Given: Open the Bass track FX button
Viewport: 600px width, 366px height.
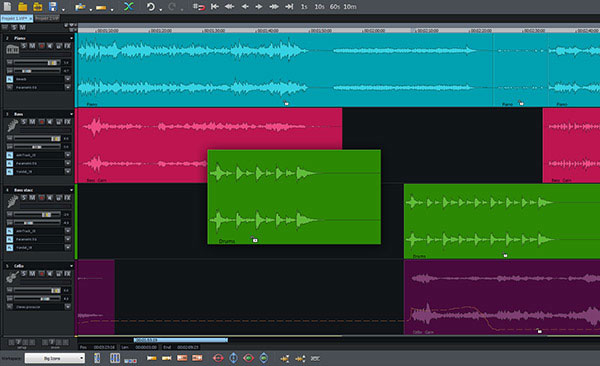Looking at the screenshot, I should pos(67,122).
